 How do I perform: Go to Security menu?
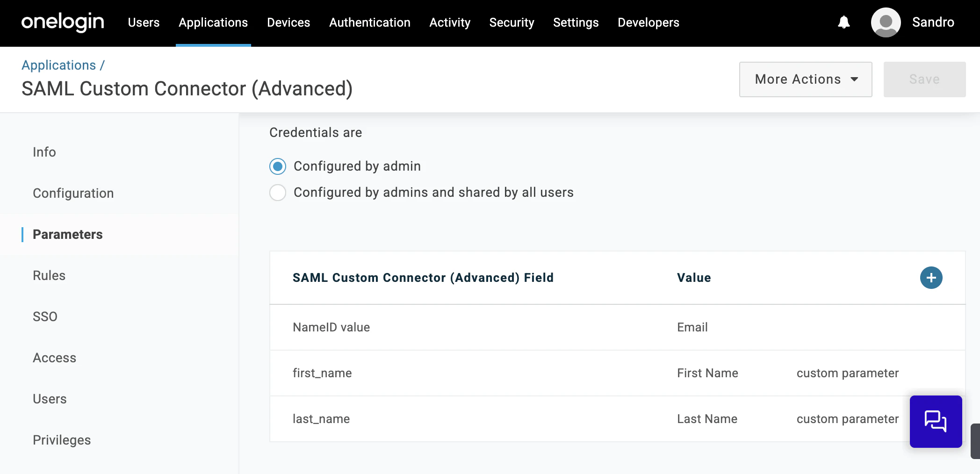pyautogui.click(x=512, y=22)
